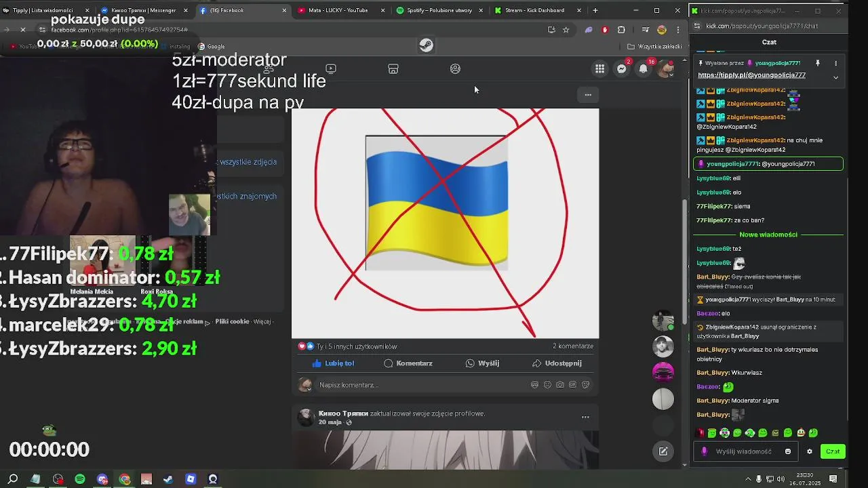Click Udostępnij button on flag post
This screenshot has height=488, width=868.
[x=557, y=363]
